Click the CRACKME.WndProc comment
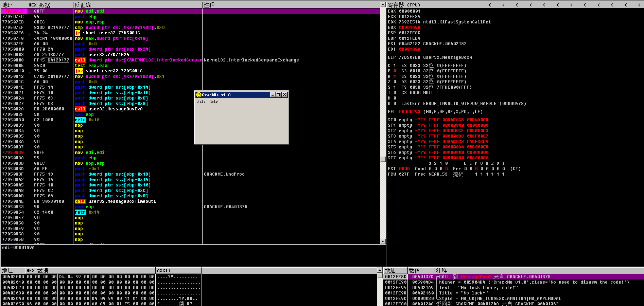The image size is (644, 306). 224,174
